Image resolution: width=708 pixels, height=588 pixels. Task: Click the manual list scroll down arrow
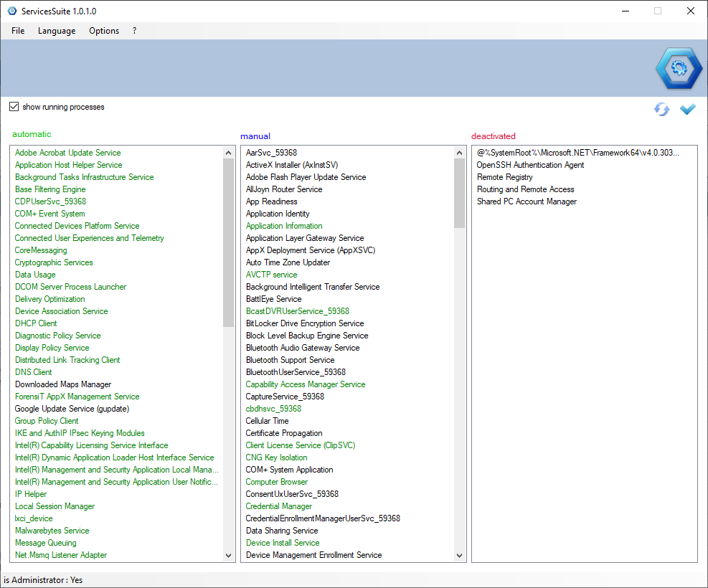click(x=459, y=556)
